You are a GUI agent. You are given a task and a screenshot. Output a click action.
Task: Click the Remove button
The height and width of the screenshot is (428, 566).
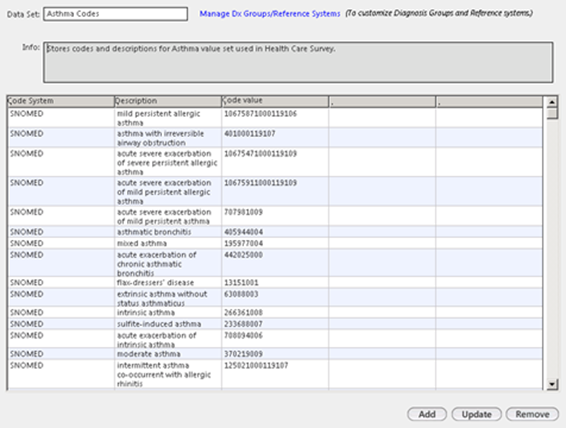click(532, 414)
